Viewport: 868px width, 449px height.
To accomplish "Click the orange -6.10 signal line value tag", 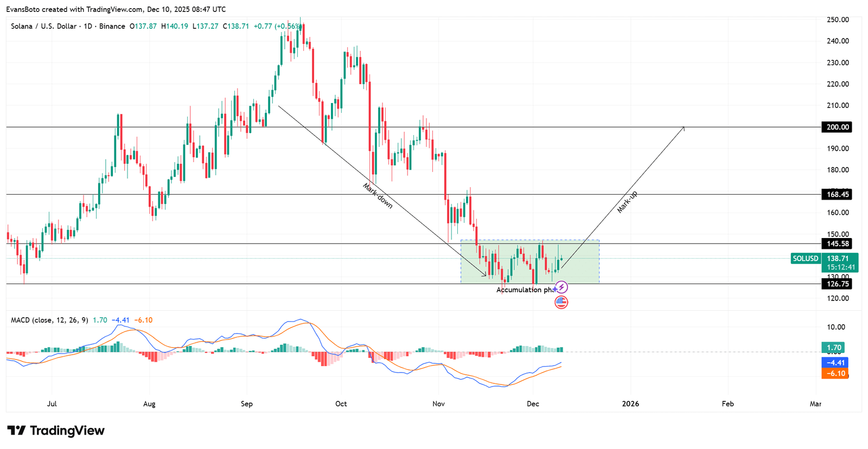I will (834, 373).
